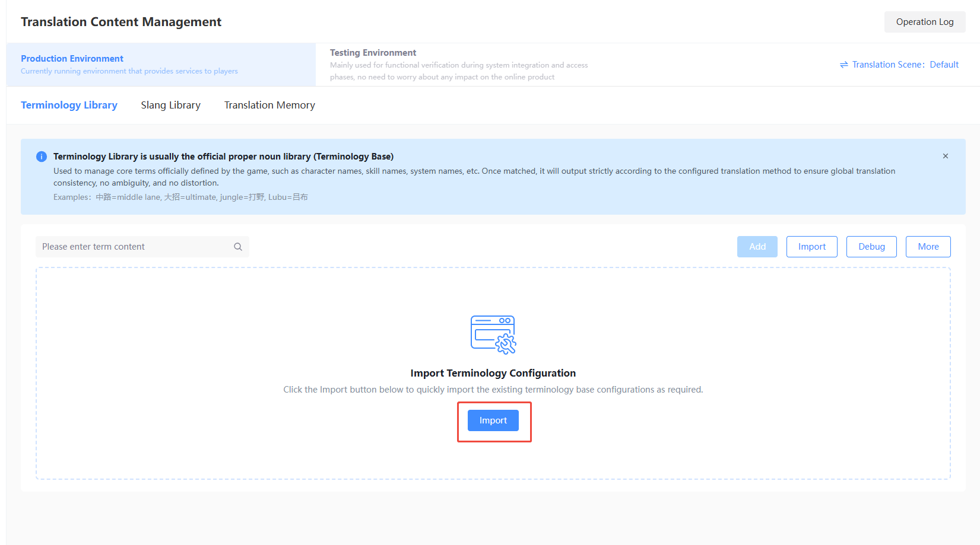Click the 'Click the Import button below' hint text
This screenshot has width=980, height=545.
tap(493, 390)
